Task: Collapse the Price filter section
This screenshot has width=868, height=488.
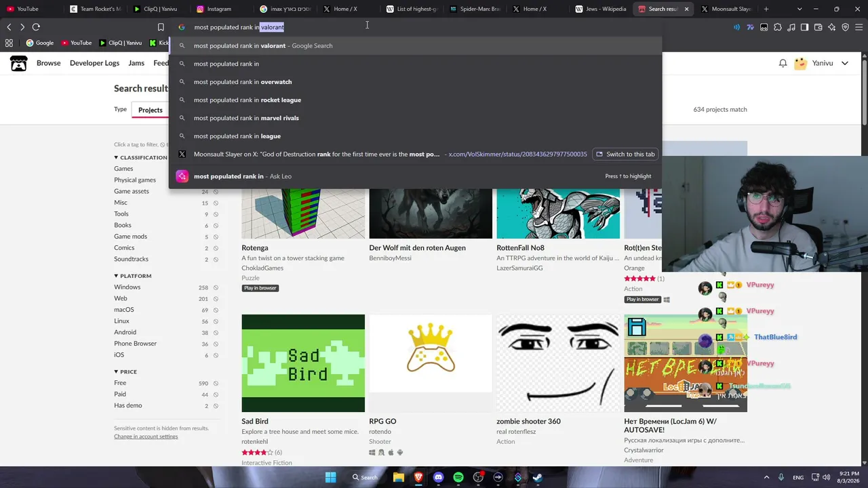Action: (x=125, y=371)
